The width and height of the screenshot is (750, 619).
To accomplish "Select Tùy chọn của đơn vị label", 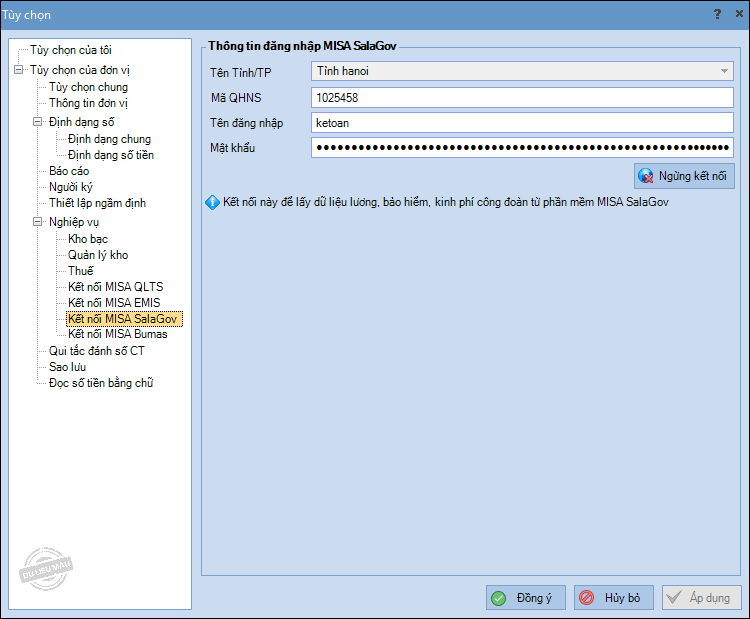I will (80, 70).
